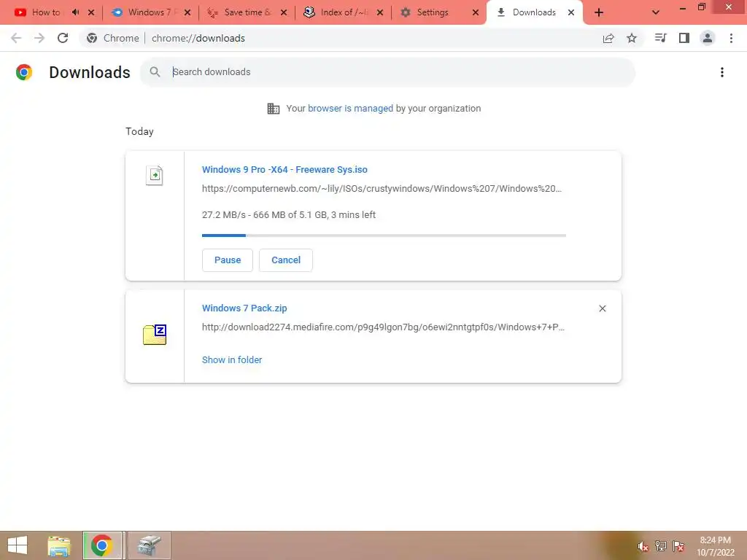The image size is (747, 560).
Task: Switch to the Settings tab
Action: tap(433, 12)
